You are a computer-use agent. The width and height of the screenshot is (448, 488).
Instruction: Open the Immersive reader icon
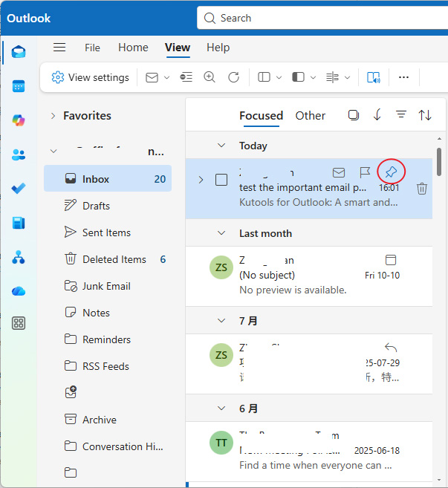(373, 77)
